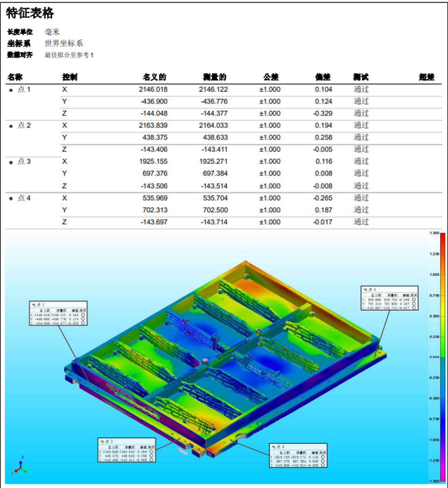This screenshot has height=488, width=448.
Task: Click the 公差 column header
Action: [x=271, y=77]
